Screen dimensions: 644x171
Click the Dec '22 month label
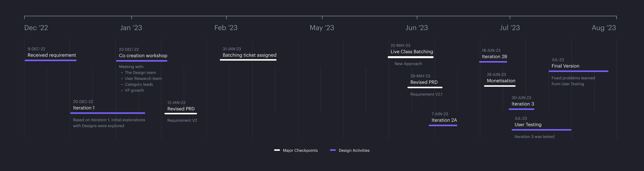click(36, 28)
